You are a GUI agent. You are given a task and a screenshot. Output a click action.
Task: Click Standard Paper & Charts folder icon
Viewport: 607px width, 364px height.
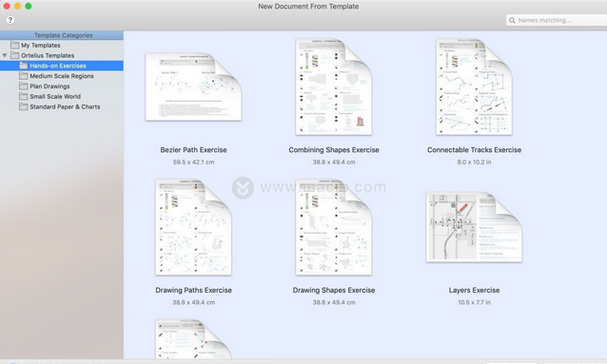point(24,106)
